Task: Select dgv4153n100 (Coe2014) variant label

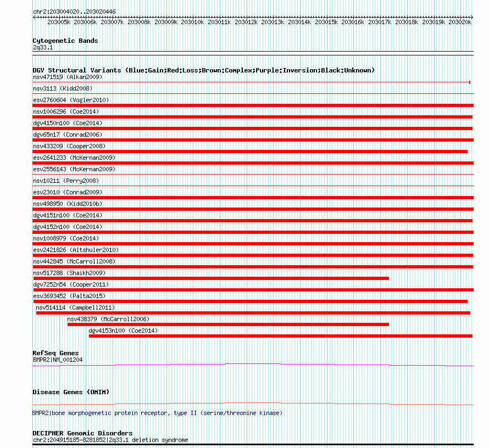Action: pos(123,331)
